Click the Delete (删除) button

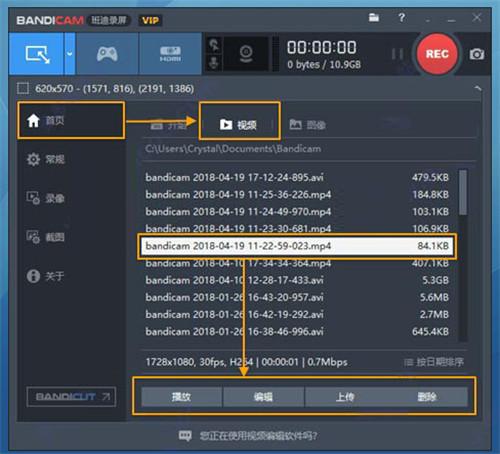(427, 397)
